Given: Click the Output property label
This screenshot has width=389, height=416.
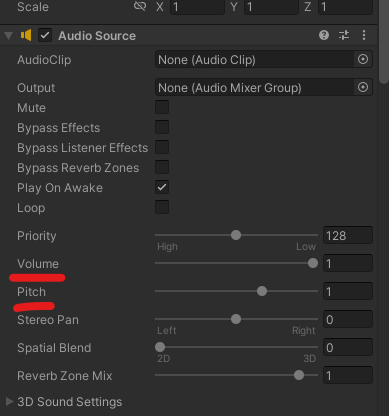Looking at the screenshot, I should tap(36, 88).
